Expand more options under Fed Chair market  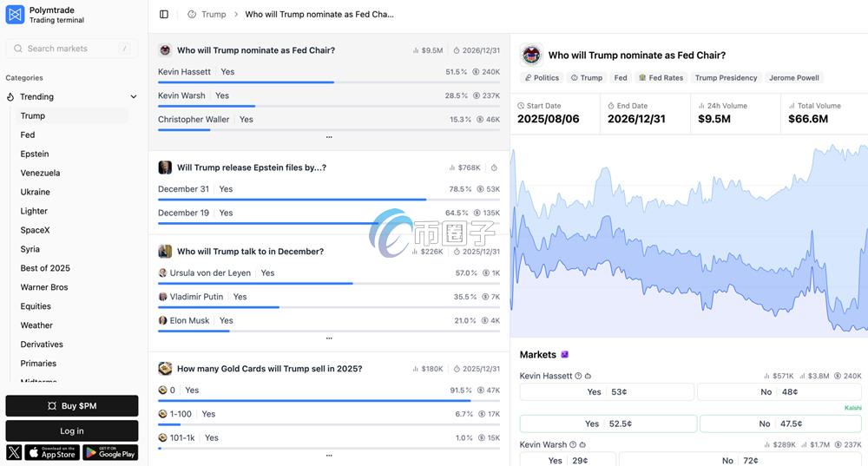pos(329,137)
